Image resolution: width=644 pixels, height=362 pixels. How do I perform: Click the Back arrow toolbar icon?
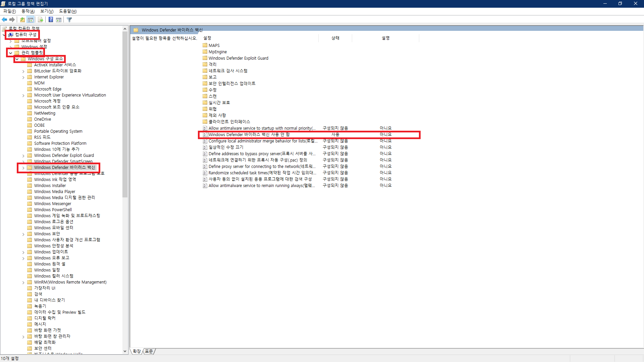pyautogui.click(x=4, y=20)
